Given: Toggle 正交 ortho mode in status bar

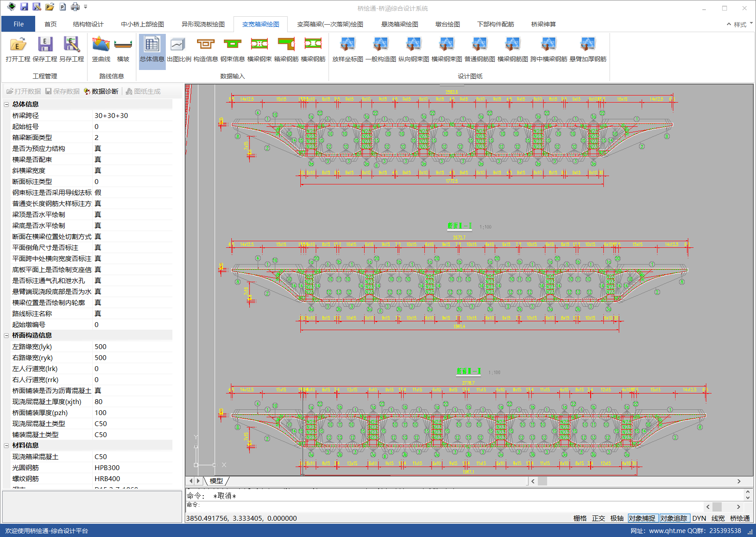Looking at the screenshot, I should pos(598,518).
